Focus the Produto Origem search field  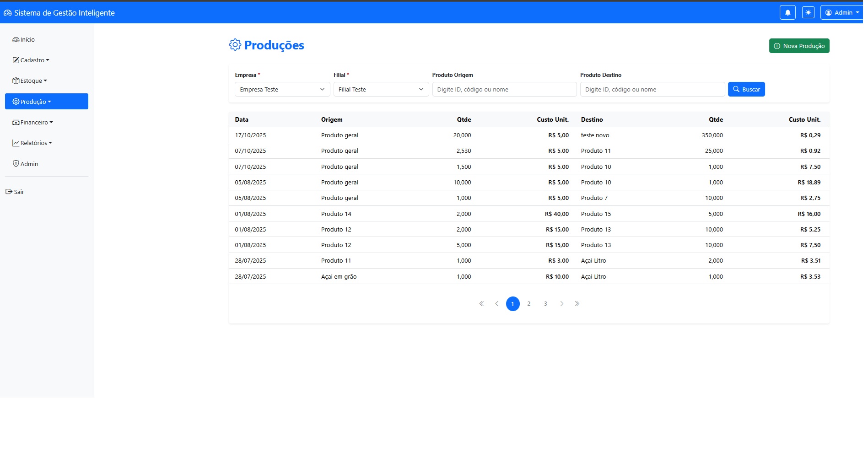[504, 90]
